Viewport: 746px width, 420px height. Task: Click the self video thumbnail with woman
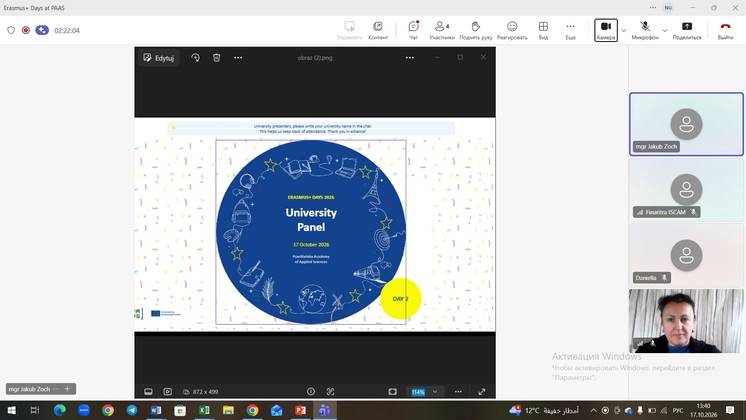686,321
